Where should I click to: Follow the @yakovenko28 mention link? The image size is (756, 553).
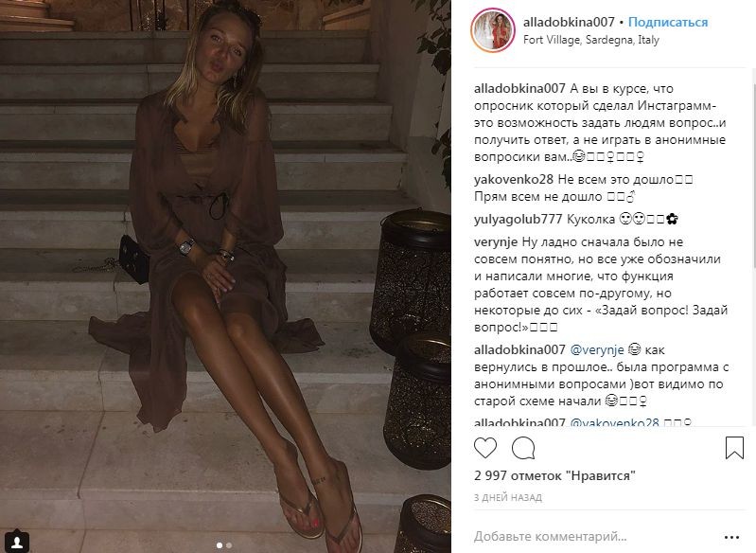pos(614,423)
